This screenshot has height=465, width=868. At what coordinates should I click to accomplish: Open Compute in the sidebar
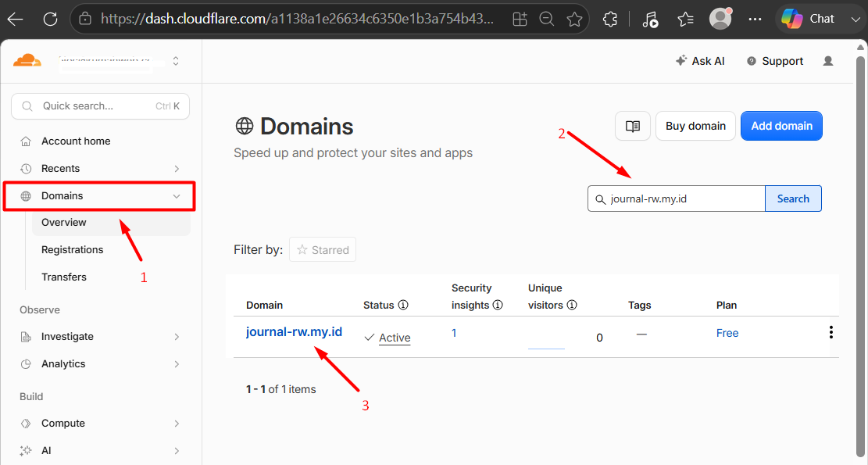(63, 424)
